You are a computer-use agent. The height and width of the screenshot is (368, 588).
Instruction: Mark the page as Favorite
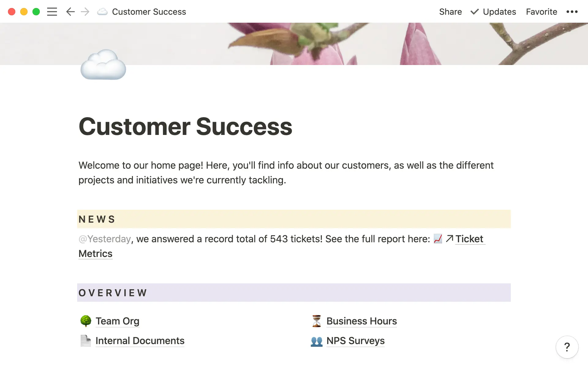click(541, 12)
